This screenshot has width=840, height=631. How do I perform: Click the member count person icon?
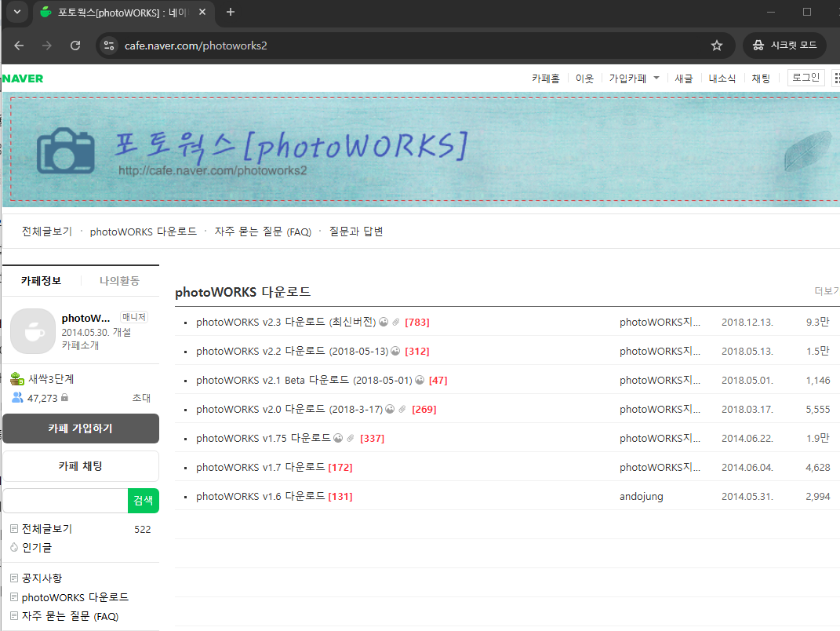point(16,397)
